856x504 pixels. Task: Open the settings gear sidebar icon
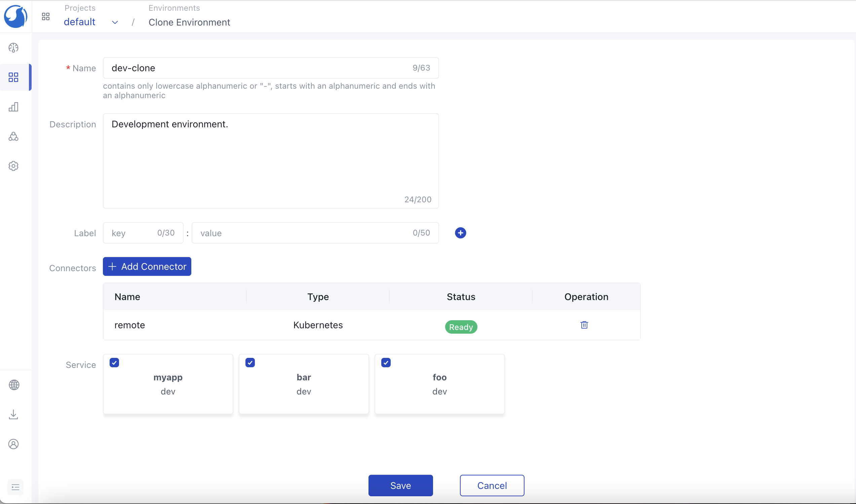pyautogui.click(x=13, y=166)
